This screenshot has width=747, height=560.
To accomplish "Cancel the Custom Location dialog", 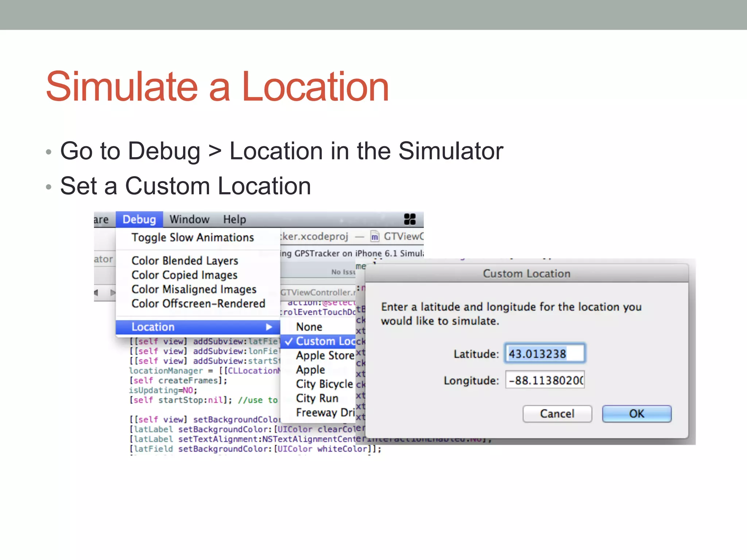I will pos(557,414).
